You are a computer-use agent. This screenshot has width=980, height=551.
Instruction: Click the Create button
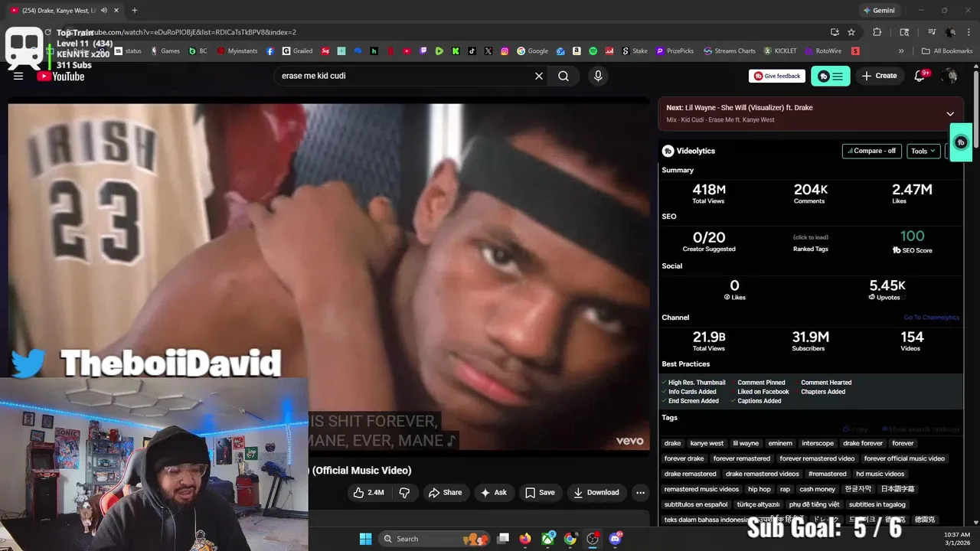[x=879, y=76]
